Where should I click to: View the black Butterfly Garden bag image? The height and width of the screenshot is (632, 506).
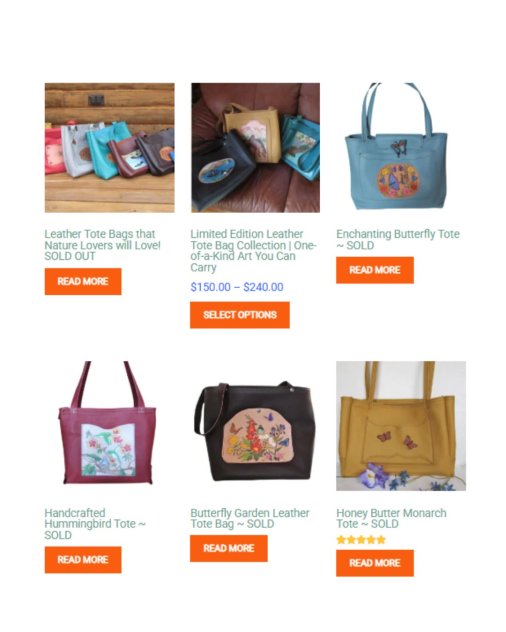(255, 426)
